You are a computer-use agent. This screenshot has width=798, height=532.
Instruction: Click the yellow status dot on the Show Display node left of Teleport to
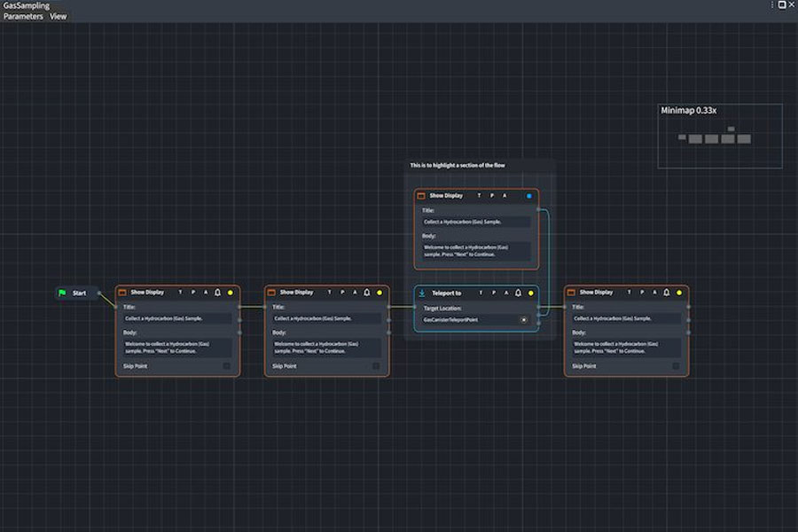pos(379,293)
